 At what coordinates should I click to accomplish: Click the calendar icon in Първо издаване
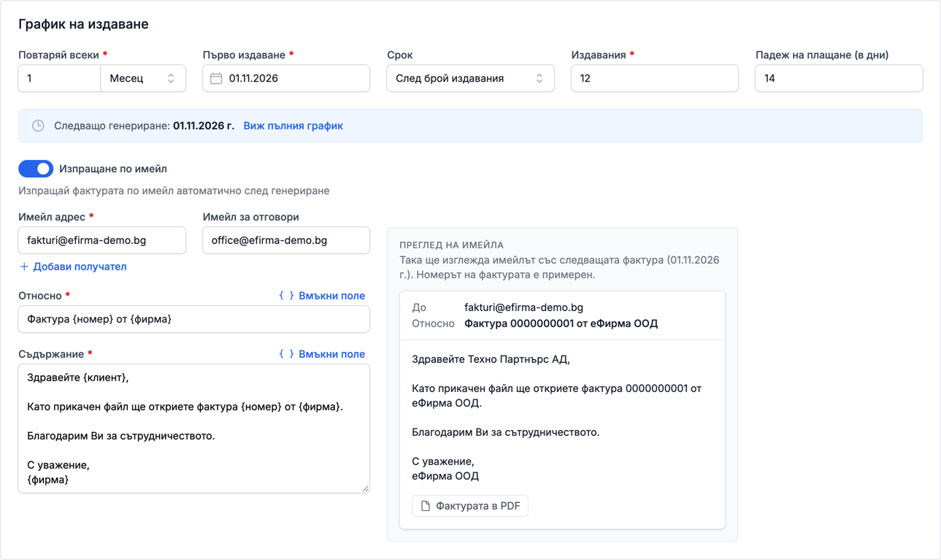coord(216,78)
